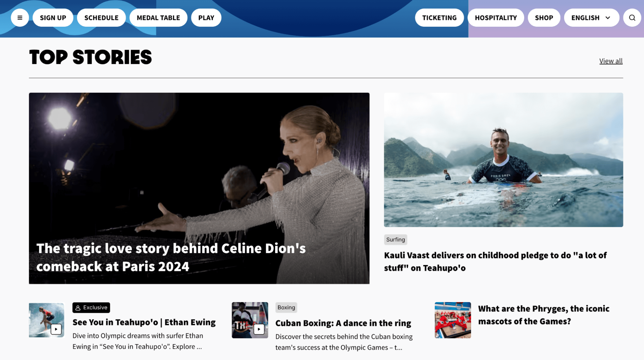Click the search magnifier icon
Image resolution: width=644 pixels, height=360 pixels.
[x=632, y=18]
